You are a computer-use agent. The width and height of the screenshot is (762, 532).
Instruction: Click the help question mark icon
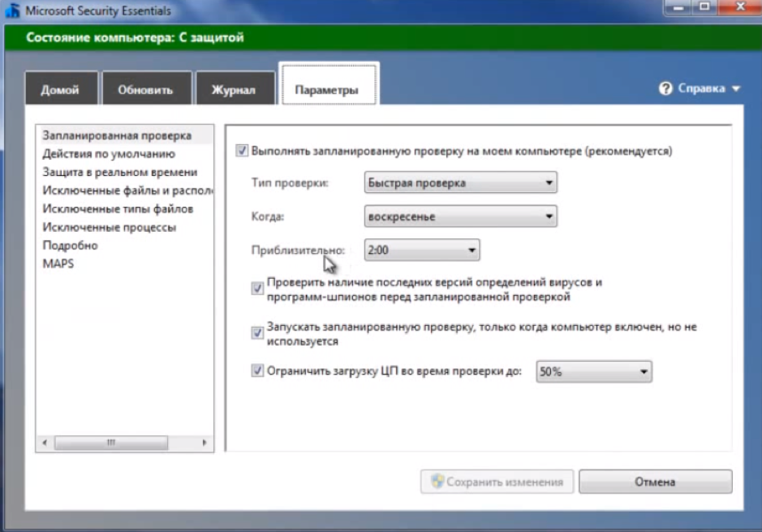[x=665, y=88]
